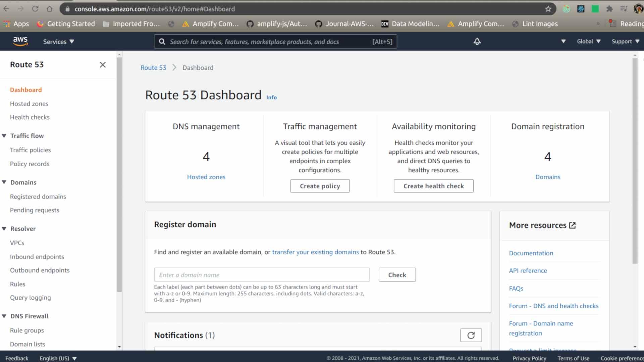The width and height of the screenshot is (644, 362).
Task: Open the Global region dropdown
Action: click(x=589, y=42)
